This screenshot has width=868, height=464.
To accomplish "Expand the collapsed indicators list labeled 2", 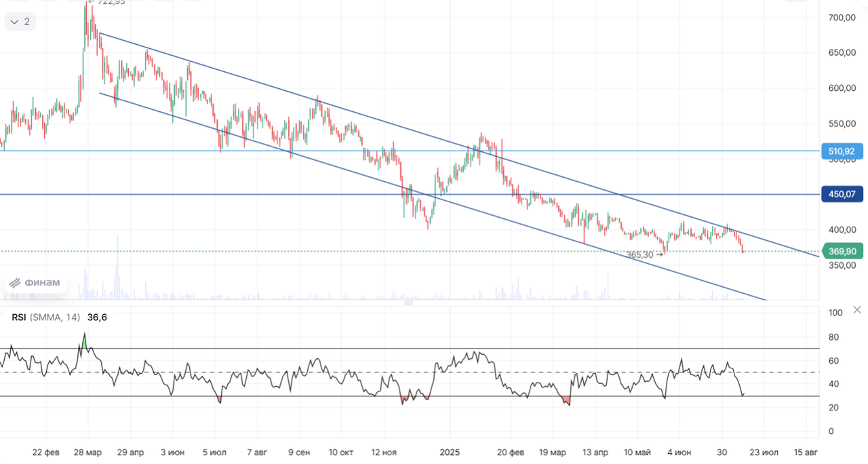I will point(20,22).
